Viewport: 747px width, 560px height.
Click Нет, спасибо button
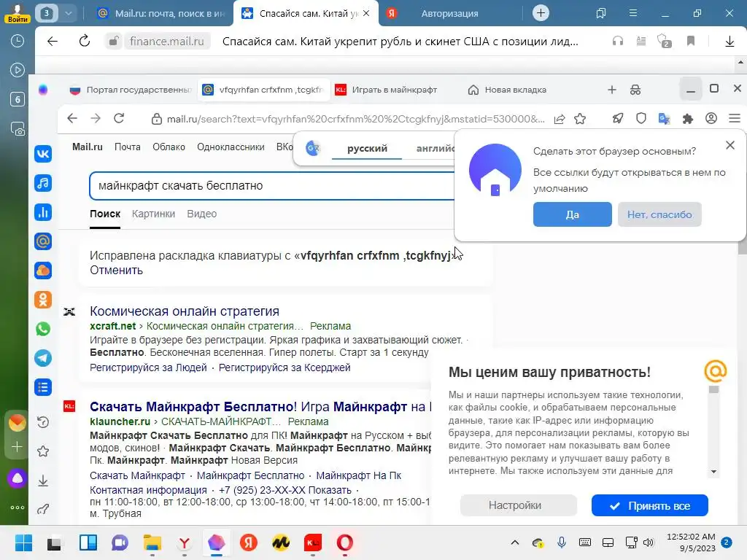[659, 214]
